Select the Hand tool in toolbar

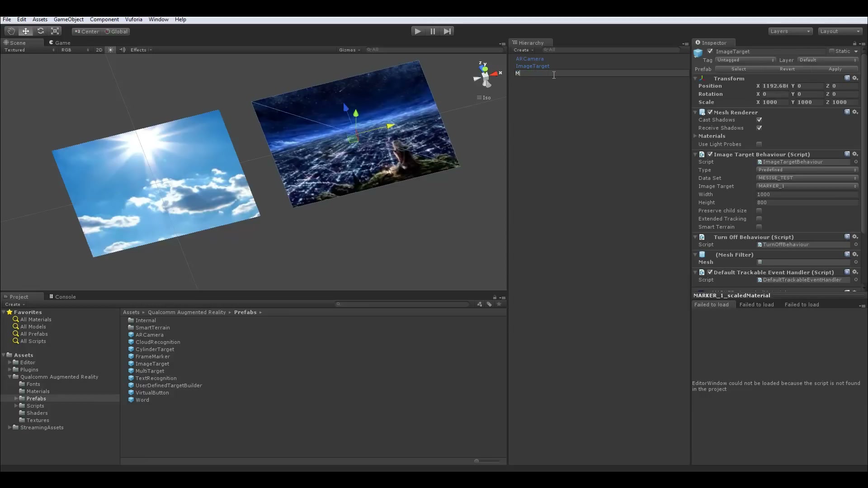coord(11,31)
